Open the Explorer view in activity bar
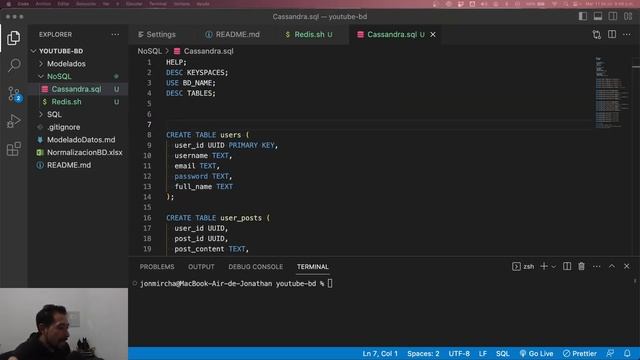The image size is (640, 360). [x=13, y=38]
